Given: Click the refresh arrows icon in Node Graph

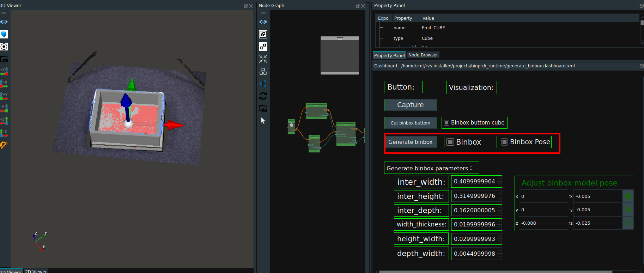Looking at the screenshot, I should (263, 96).
